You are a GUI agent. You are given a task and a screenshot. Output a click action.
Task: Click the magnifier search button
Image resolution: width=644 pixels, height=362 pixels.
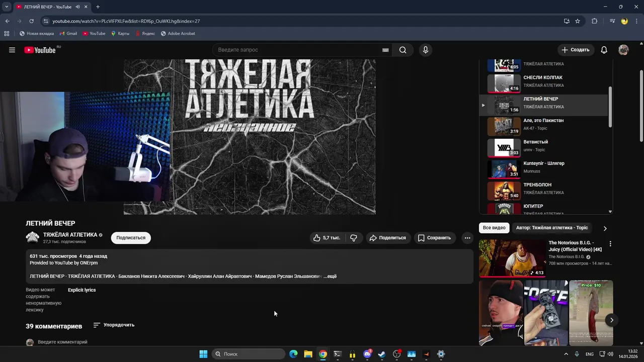pos(403,50)
